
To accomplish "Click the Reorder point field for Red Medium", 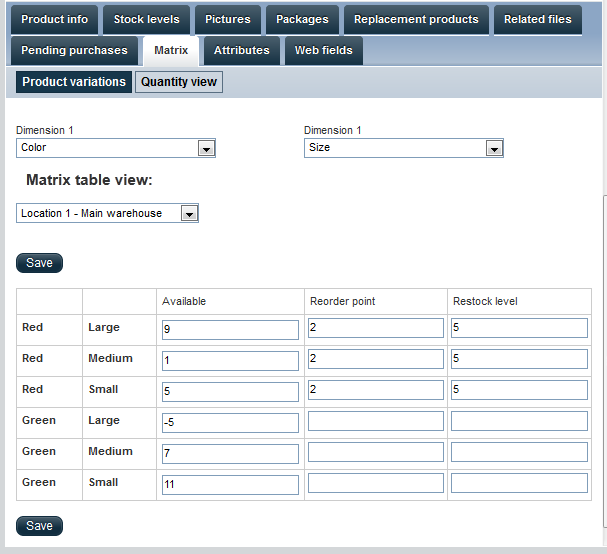I will click(x=376, y=359).
